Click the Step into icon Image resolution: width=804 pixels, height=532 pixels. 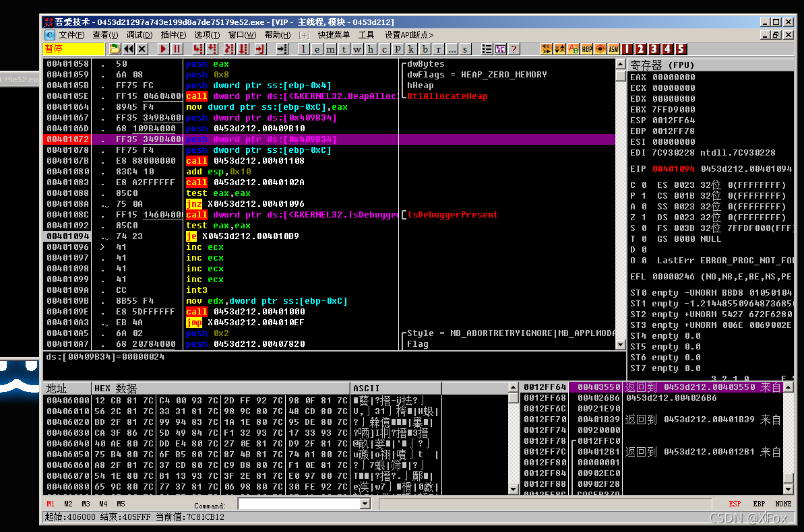(x=198, y=49)
